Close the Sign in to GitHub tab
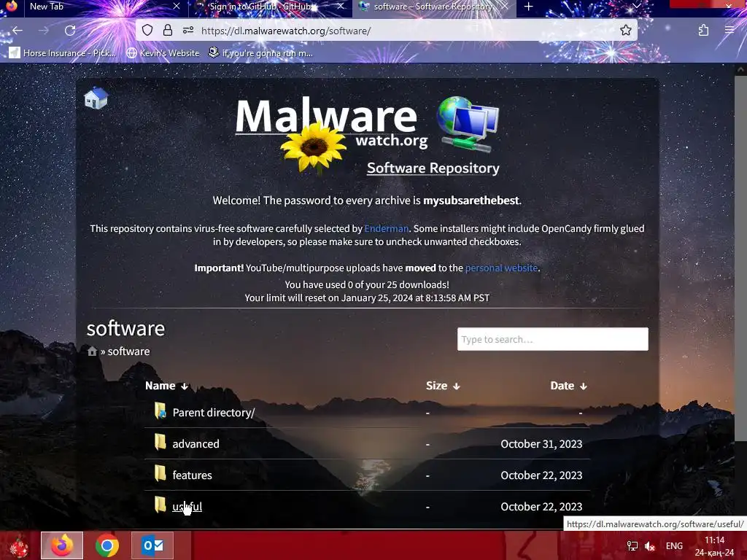 340,6
